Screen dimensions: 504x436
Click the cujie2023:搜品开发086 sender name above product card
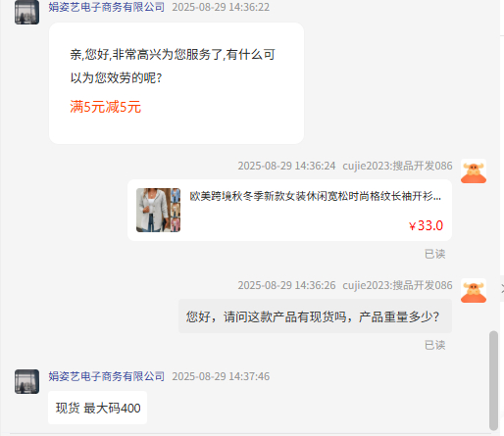tap(397, 166)
